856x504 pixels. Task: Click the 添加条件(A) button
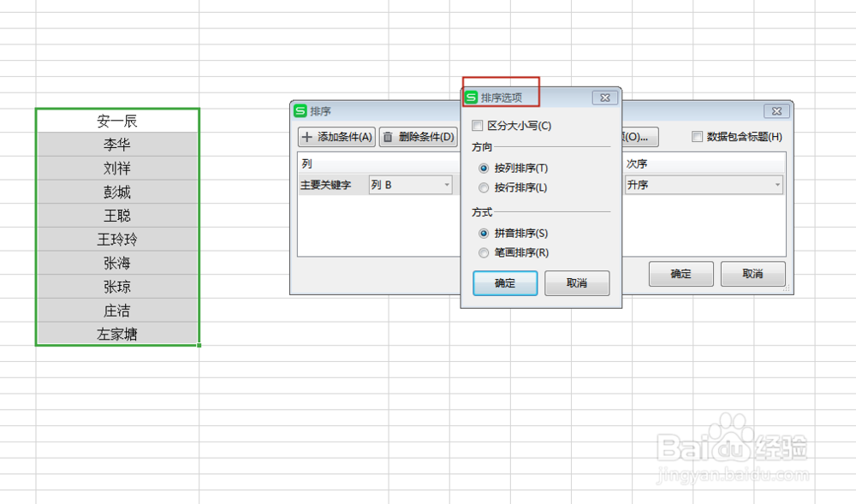point(336,139)
